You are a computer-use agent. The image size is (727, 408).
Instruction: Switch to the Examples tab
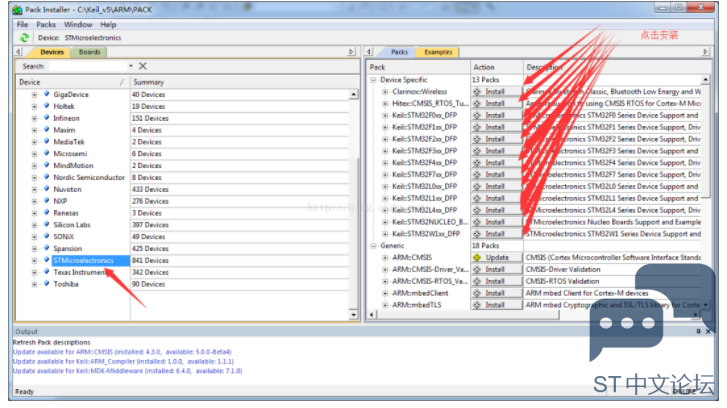pyautogui.click(x=438, y=52)
